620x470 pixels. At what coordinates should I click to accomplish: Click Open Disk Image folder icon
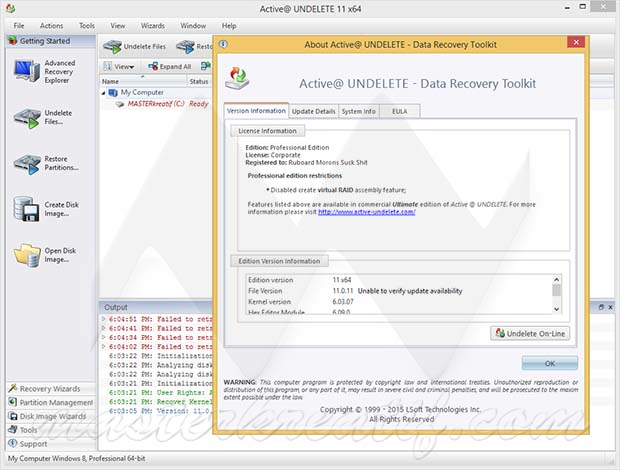click(26, 255)
